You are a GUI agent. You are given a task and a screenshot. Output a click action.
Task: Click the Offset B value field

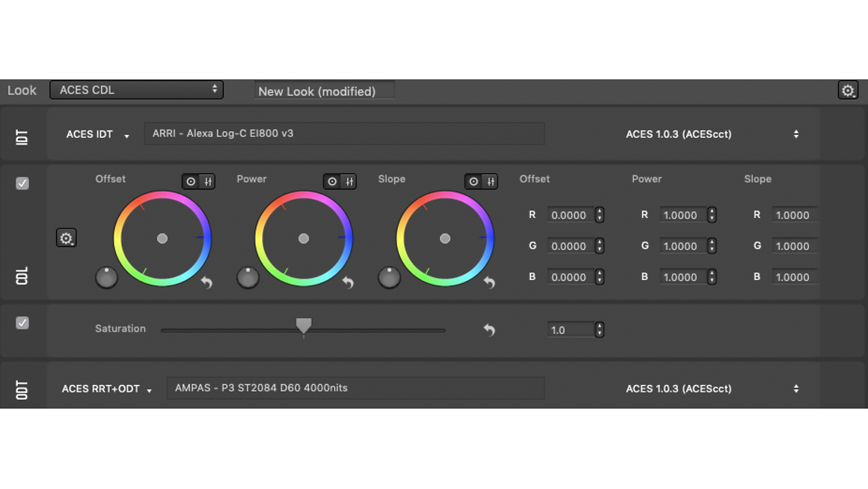[x=571, y=277]
